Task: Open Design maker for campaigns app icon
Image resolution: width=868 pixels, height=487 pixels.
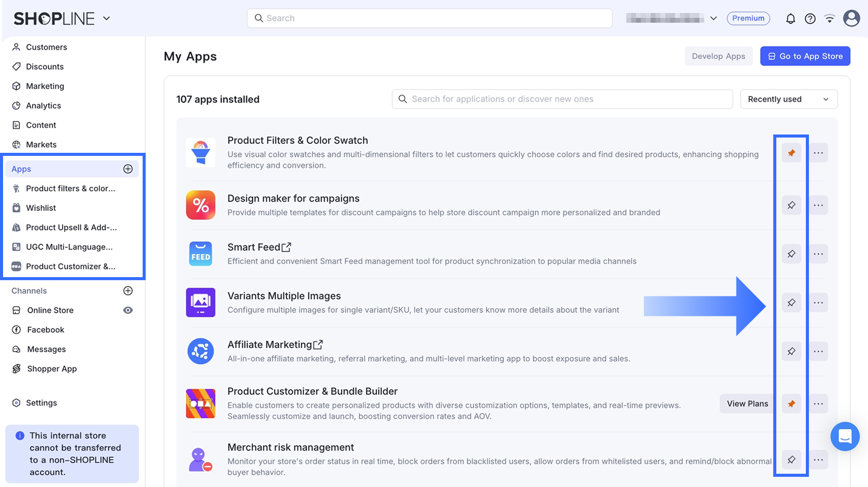Action: pyautogui.click(x=201, y=205)
